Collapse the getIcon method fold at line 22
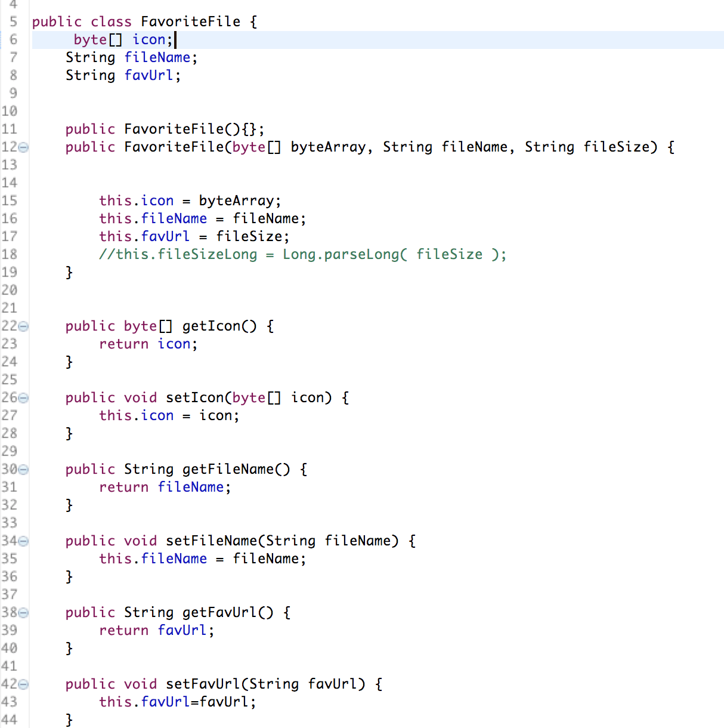Image resolution: width=724 pixels, height=728 pixels. click(23, 326)
